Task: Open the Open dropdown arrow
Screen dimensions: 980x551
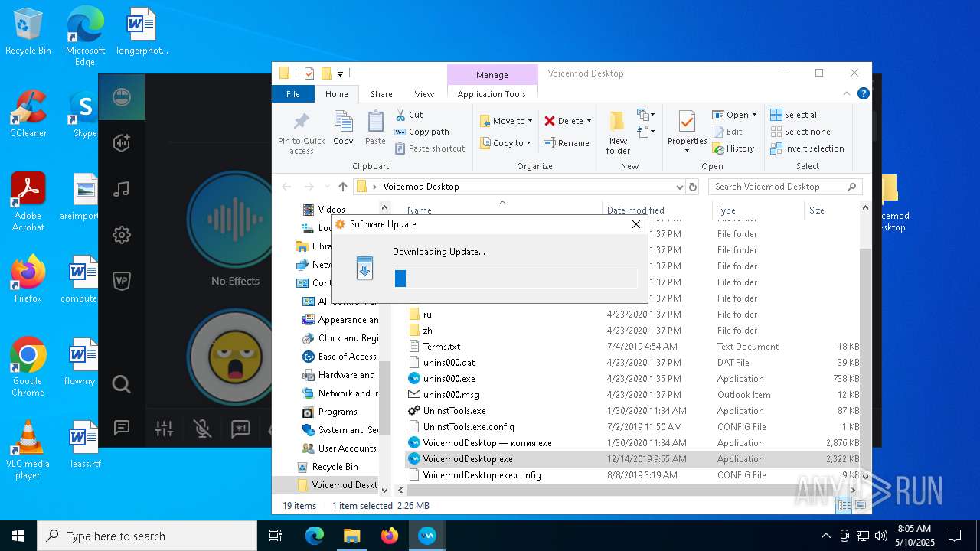Action: (x=754, y=115)
